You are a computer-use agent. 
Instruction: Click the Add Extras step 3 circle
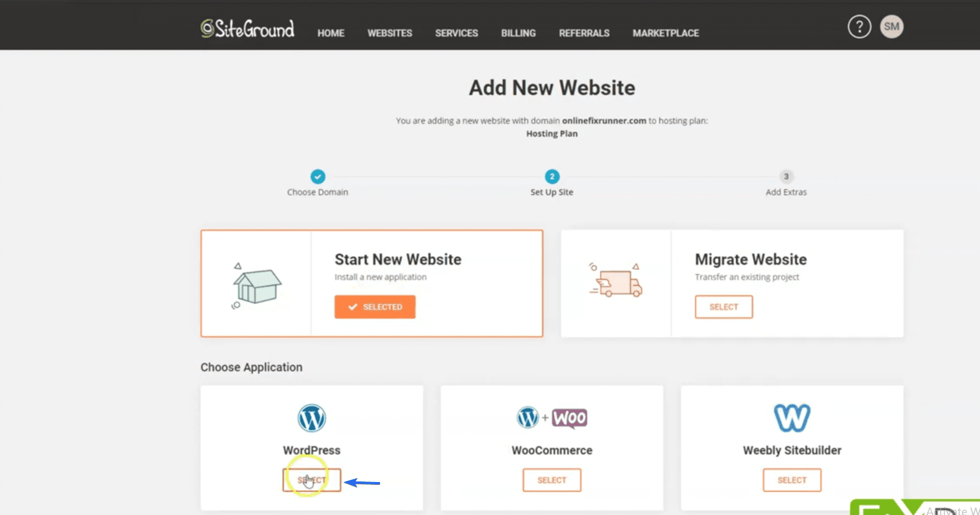[786, 176]
